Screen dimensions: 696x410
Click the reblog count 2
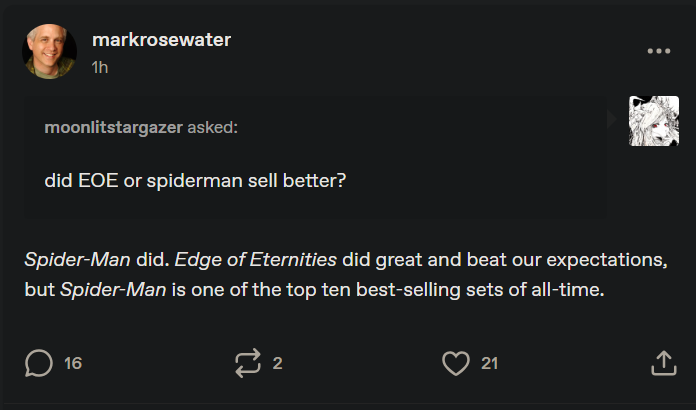(277, 363)
